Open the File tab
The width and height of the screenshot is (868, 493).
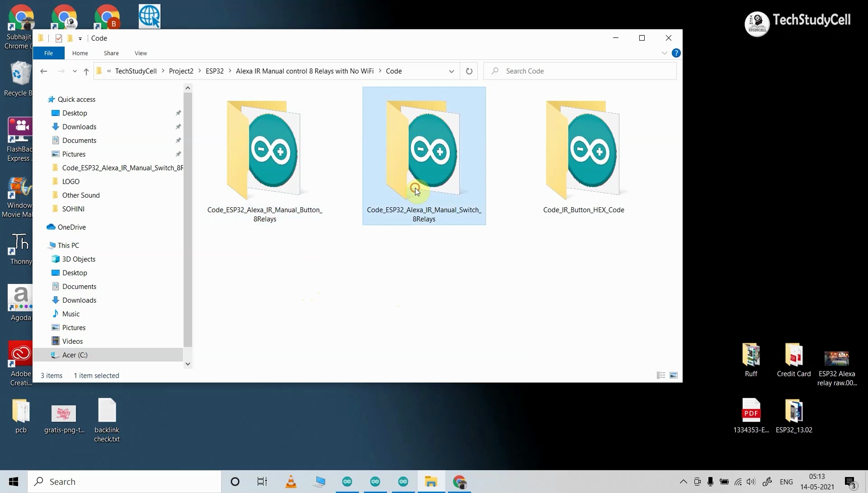click(x=48, y=53)
